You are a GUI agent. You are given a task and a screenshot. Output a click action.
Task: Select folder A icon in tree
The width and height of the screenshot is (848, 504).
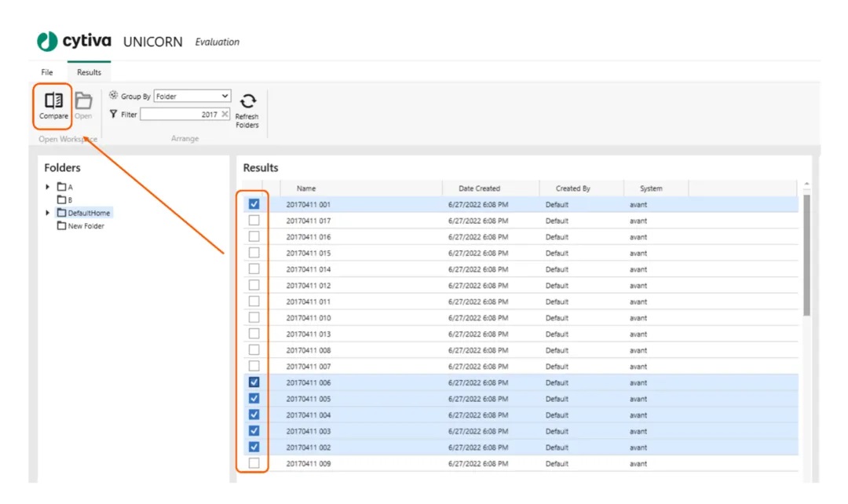[62, 187]
